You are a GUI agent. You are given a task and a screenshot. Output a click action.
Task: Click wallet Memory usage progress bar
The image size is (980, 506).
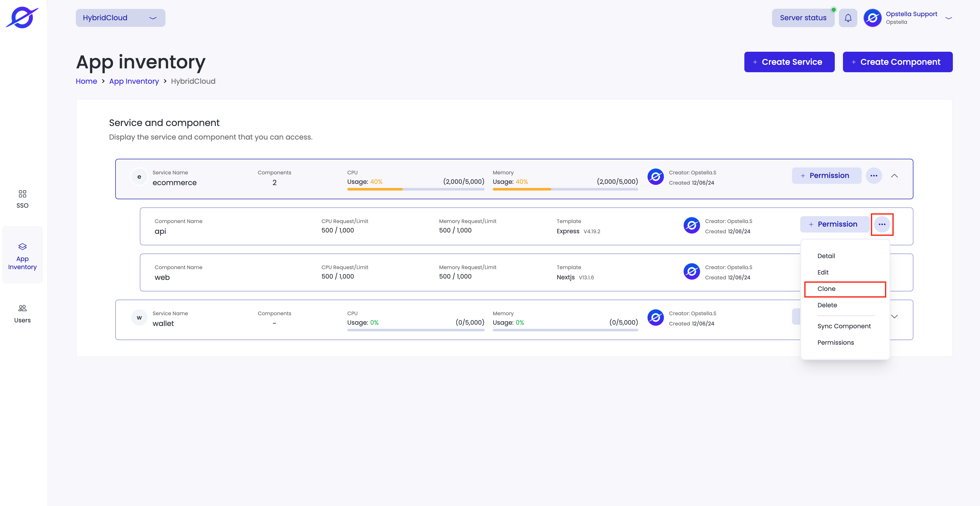tap(565, 330)
